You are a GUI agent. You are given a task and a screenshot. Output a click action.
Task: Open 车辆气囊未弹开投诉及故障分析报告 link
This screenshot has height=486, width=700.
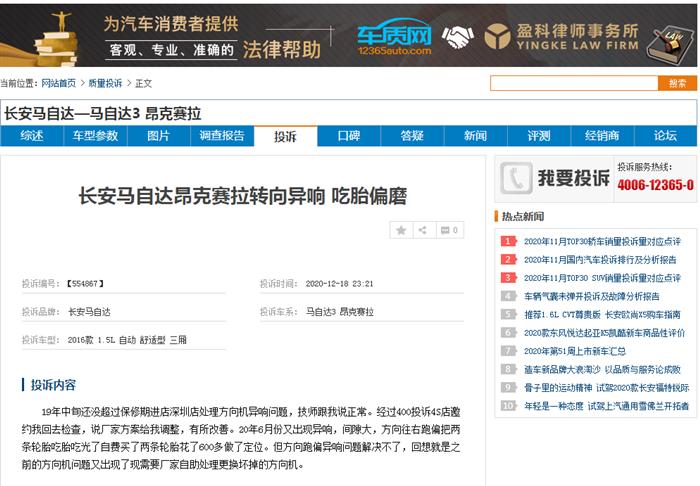pos(592,296)
